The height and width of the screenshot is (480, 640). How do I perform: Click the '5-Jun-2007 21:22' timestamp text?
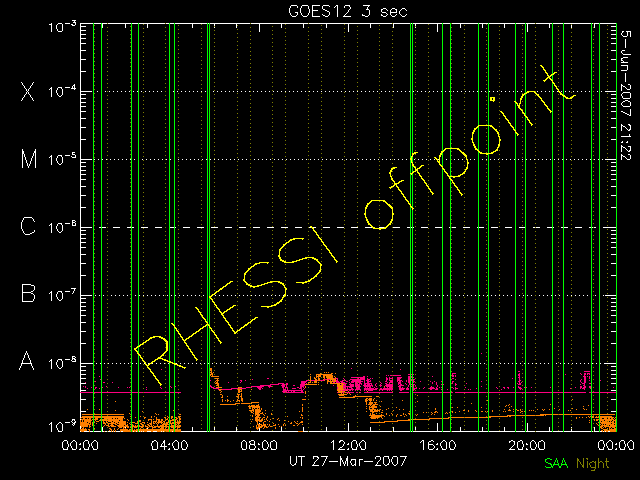(626, 95)
